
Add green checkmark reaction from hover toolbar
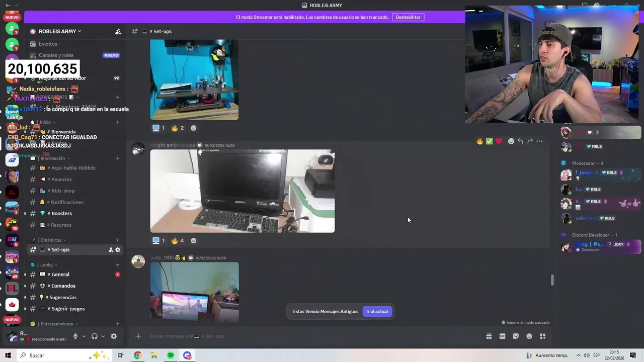click(x=489, y=141)
